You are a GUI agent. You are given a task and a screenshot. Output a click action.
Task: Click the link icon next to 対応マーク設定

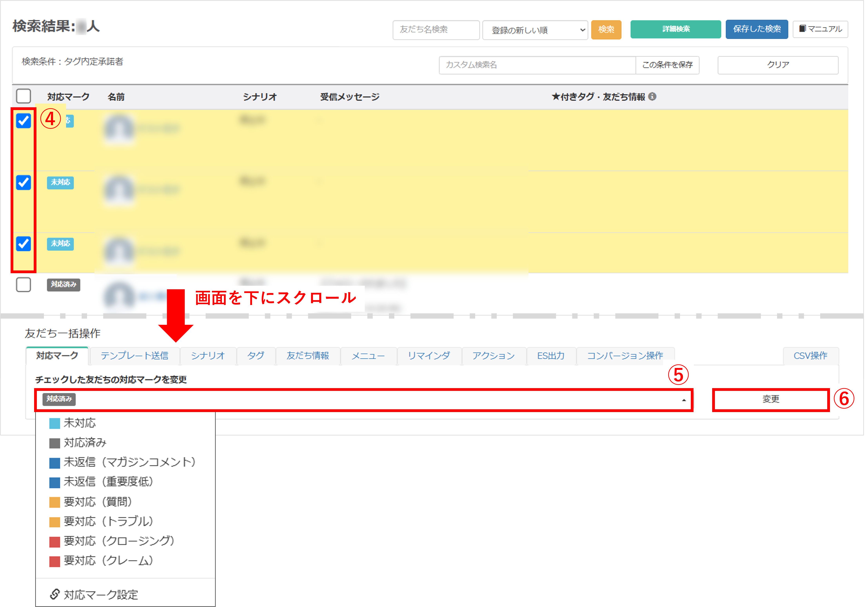[55, 594]
